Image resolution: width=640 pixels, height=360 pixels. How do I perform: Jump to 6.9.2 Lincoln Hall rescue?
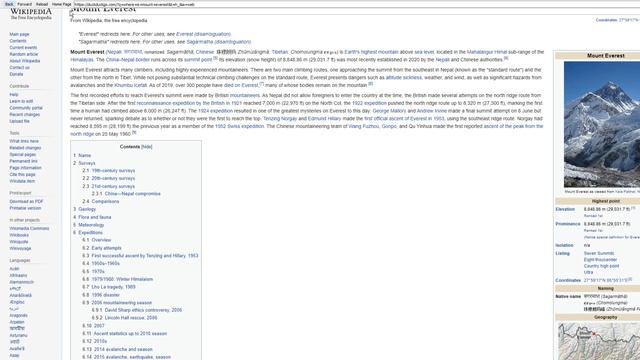click(124, 318)
